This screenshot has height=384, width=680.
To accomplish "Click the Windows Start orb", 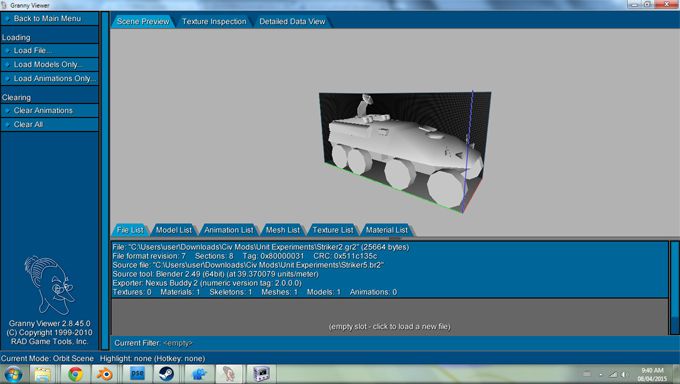I will click(13, 374).
